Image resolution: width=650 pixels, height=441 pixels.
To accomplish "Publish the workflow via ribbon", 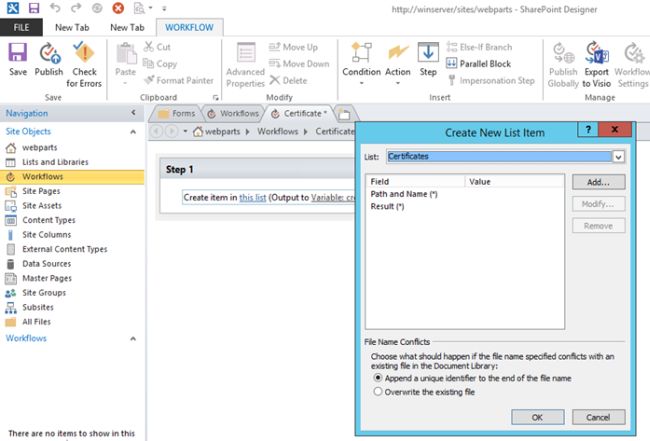I will click(x=49, y=59).
